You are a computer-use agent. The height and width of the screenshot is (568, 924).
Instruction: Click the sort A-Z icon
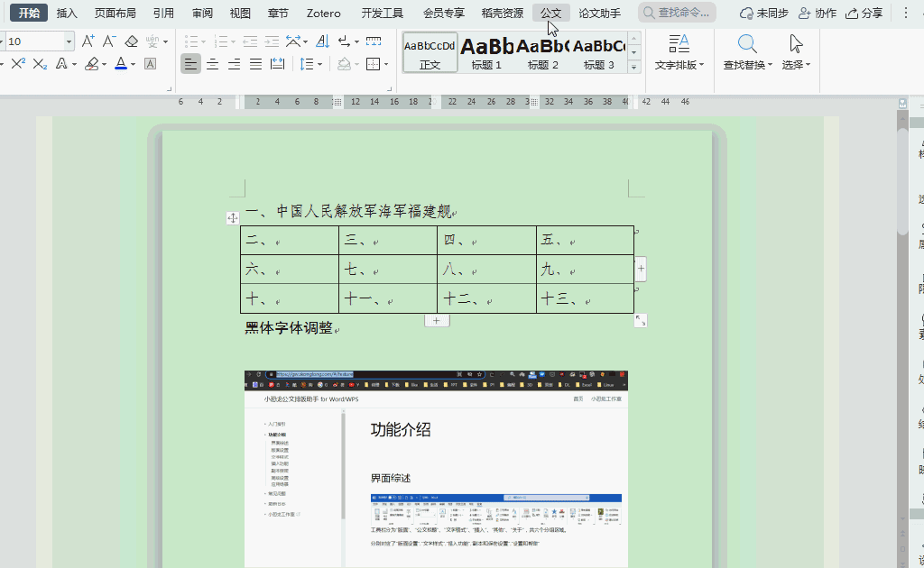click(322, 41)
